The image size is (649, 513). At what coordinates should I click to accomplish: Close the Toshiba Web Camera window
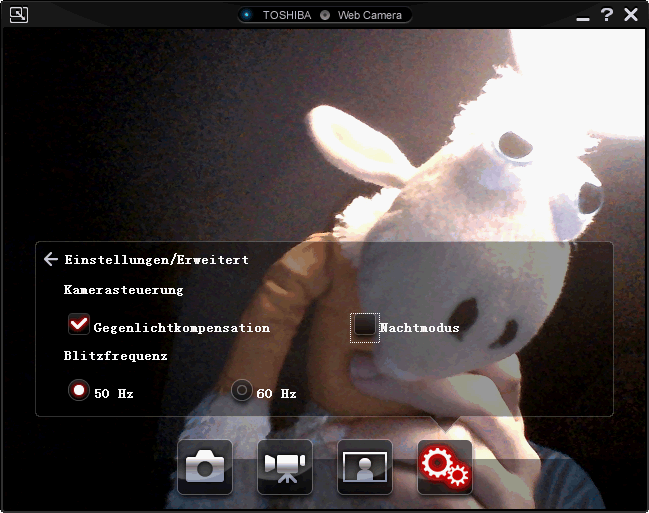point(631,14)
